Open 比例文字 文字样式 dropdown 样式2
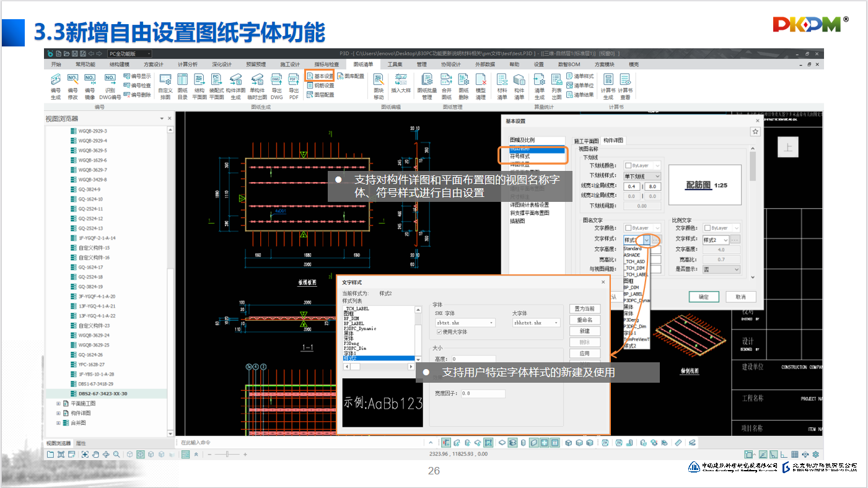The image size is (868, 488). [716, 240]
